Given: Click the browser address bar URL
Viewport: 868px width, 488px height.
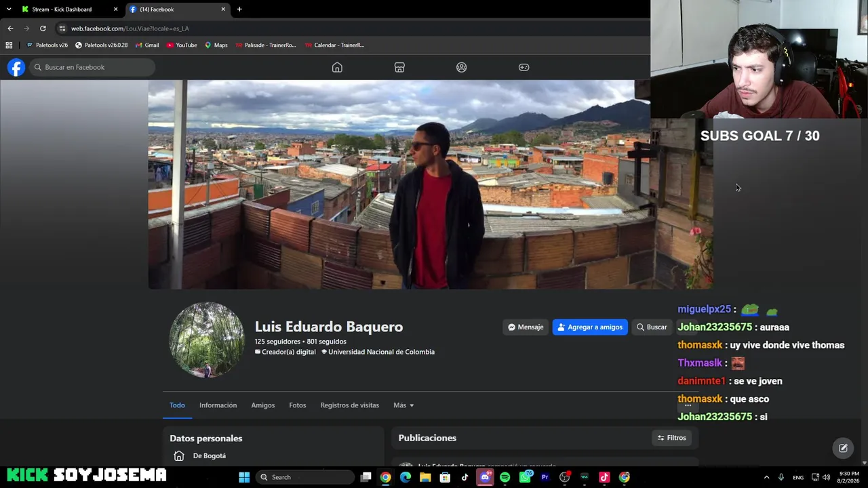Looking at the screenshot, I should click(x=130, y=28).
